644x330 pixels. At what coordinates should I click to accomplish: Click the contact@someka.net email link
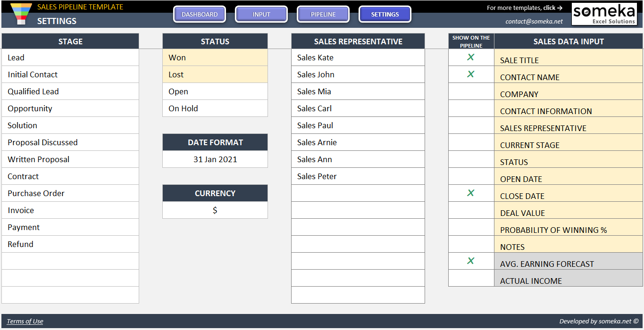(x=534, y=21)
